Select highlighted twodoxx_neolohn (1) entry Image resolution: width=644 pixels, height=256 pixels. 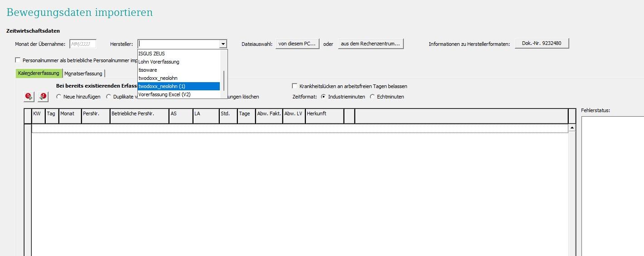[179, 86]
